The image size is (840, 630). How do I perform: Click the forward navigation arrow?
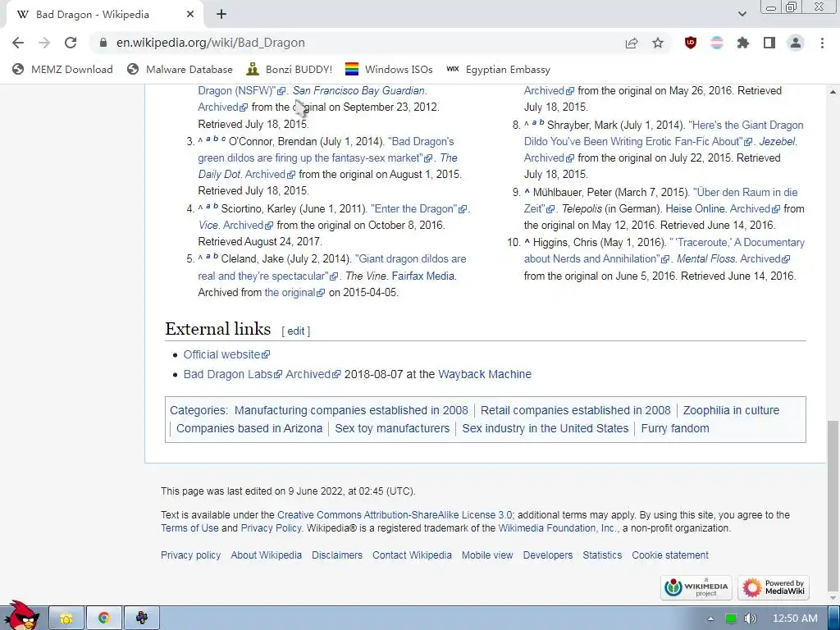(x=44, y=43)
